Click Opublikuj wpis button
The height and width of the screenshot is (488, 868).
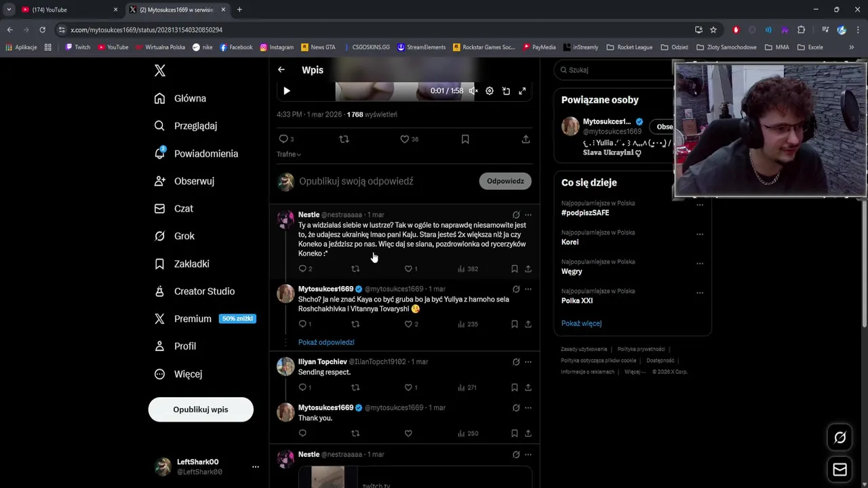click(x=201, y=409)
